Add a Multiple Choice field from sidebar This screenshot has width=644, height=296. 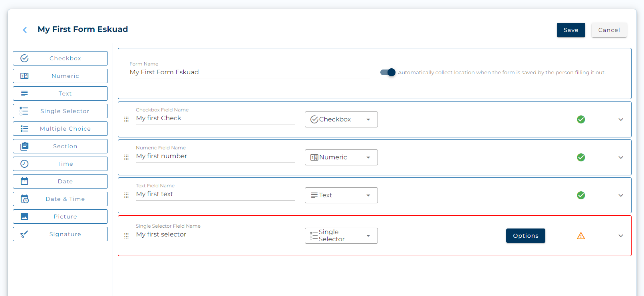(x=60, y=129)
